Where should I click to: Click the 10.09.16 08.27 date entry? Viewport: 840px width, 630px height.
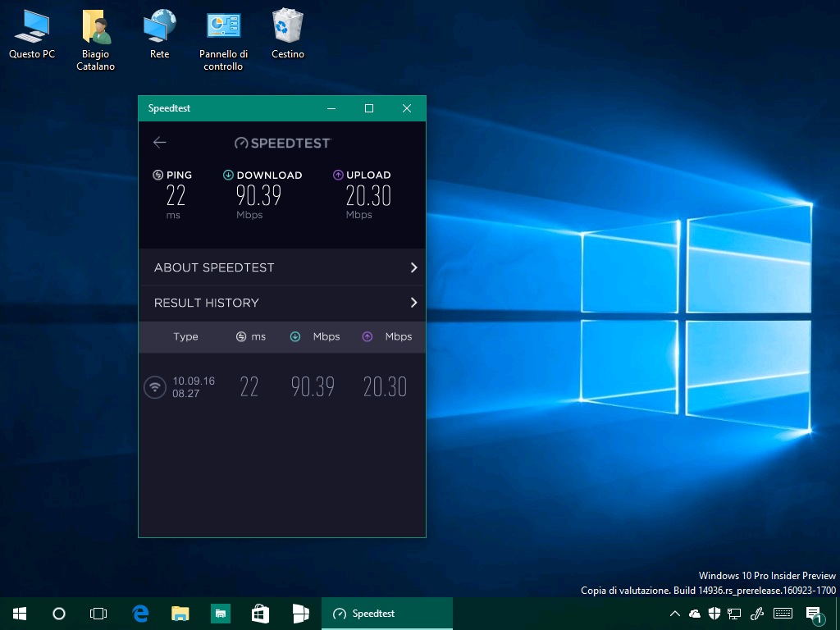pyautogui.click(x=194, y=387)
